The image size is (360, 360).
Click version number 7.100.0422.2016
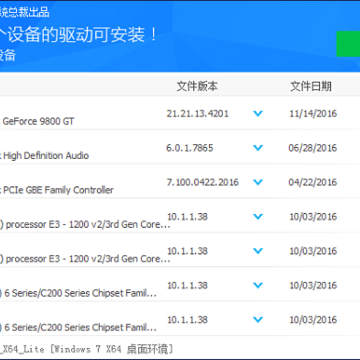[x=203, y=182]
